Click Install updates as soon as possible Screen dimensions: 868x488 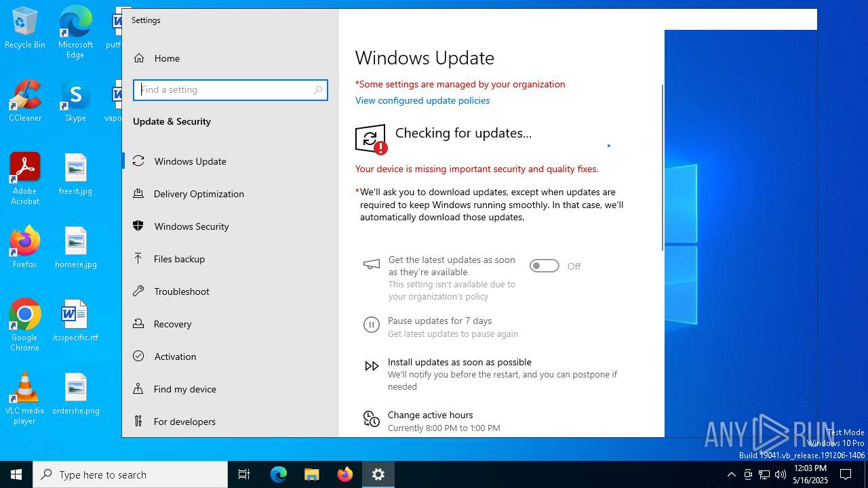click(460, 362)
